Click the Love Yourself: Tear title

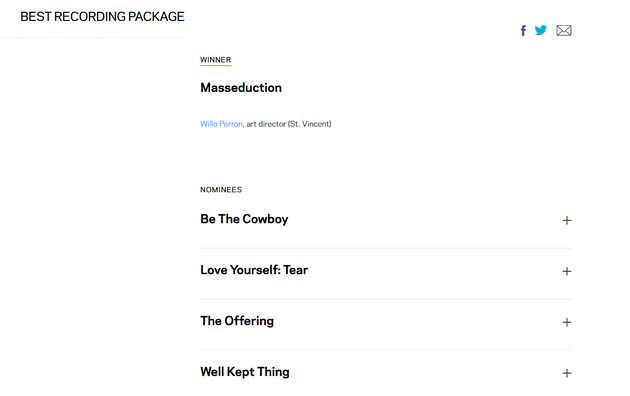254,270
